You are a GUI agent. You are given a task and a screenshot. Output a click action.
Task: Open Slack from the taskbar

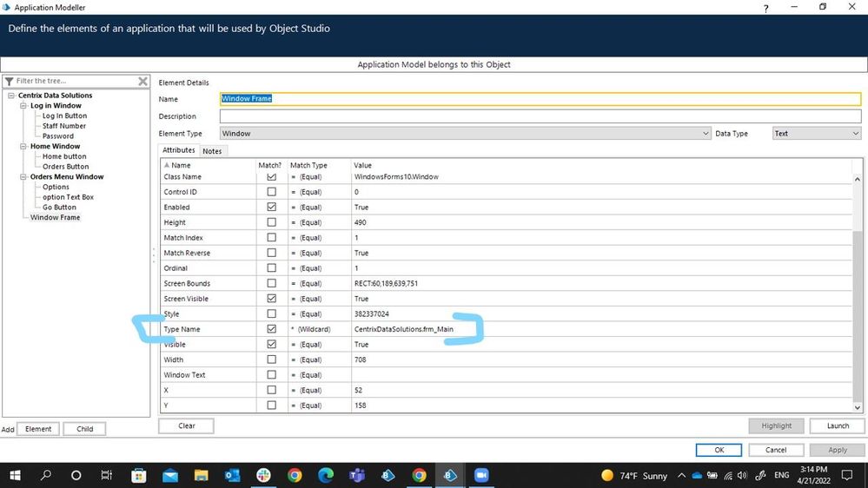pyautogui.click(x=263, y=475)
